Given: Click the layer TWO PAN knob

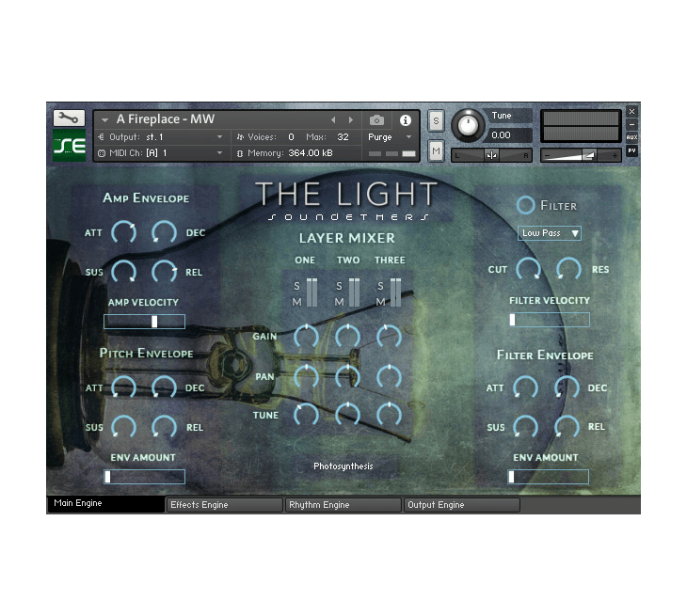Looking at the screenshot, I should click(348, 376).
